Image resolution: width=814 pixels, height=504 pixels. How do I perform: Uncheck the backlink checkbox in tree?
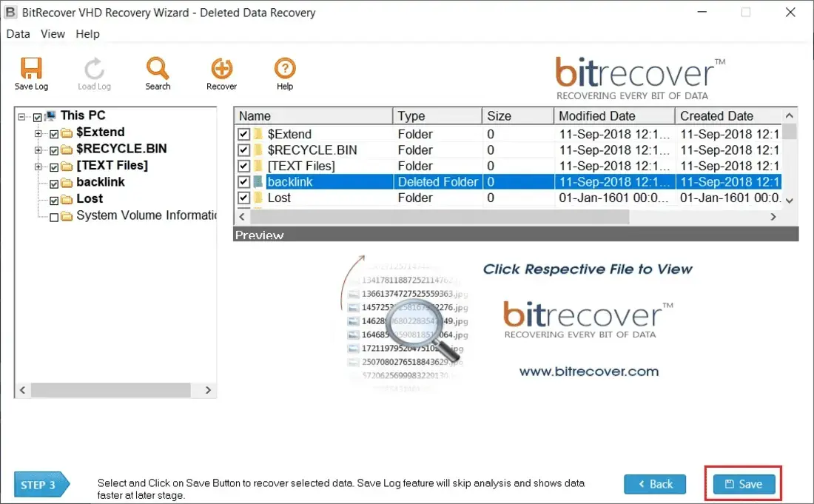click(x=54, y=184)
